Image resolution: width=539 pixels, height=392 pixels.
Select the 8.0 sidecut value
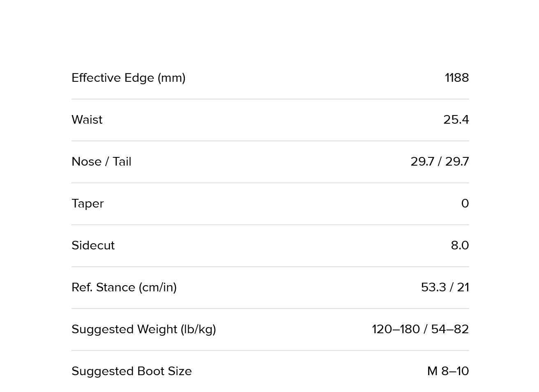coord(460,245)
